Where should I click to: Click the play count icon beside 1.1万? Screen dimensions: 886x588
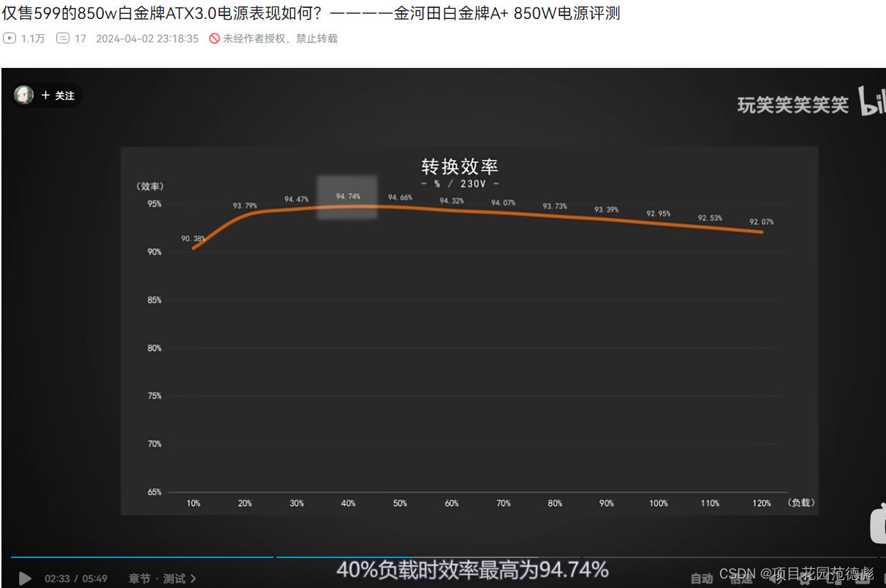[x=9, y=38]
